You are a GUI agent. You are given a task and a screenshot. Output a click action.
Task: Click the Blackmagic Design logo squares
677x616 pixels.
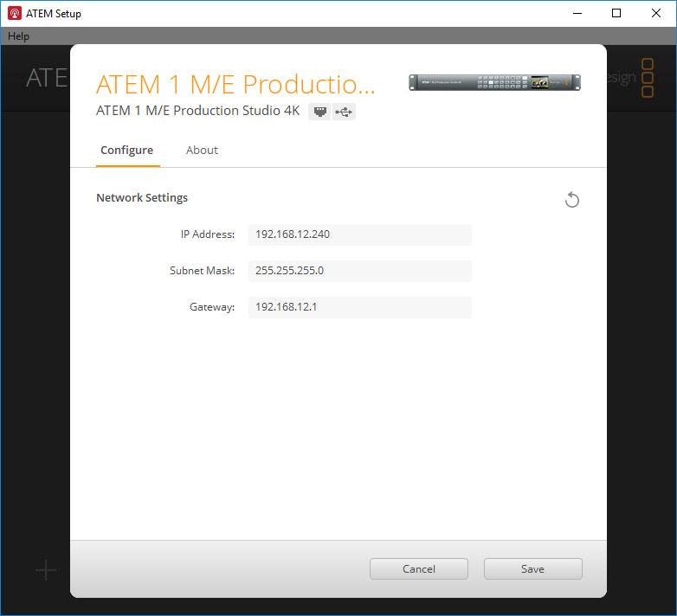(648, 78)
